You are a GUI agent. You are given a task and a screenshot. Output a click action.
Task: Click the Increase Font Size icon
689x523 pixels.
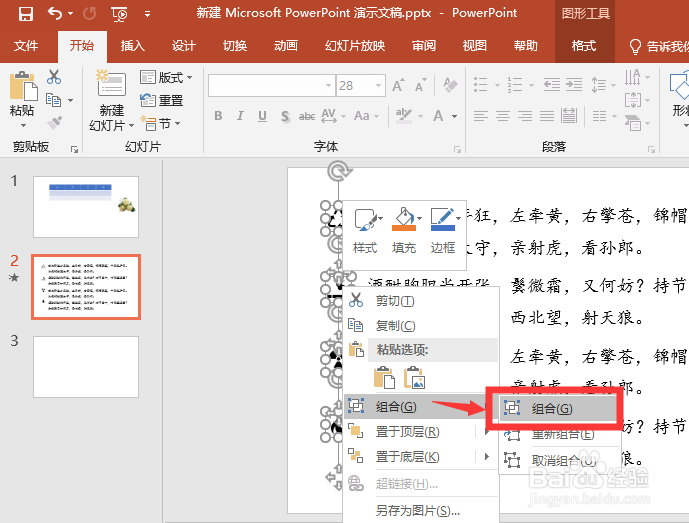tap(398, 85)
